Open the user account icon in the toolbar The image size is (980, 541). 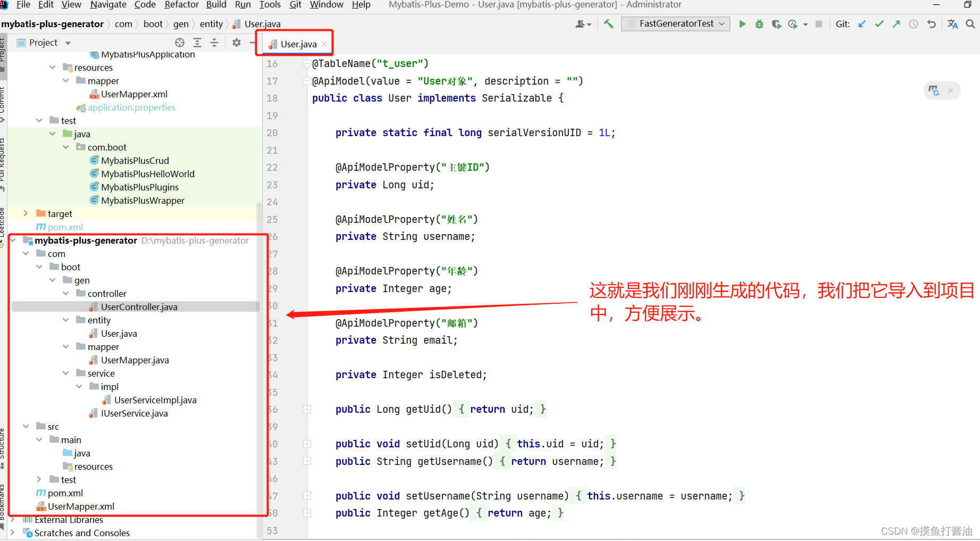[x=581, y=24]
